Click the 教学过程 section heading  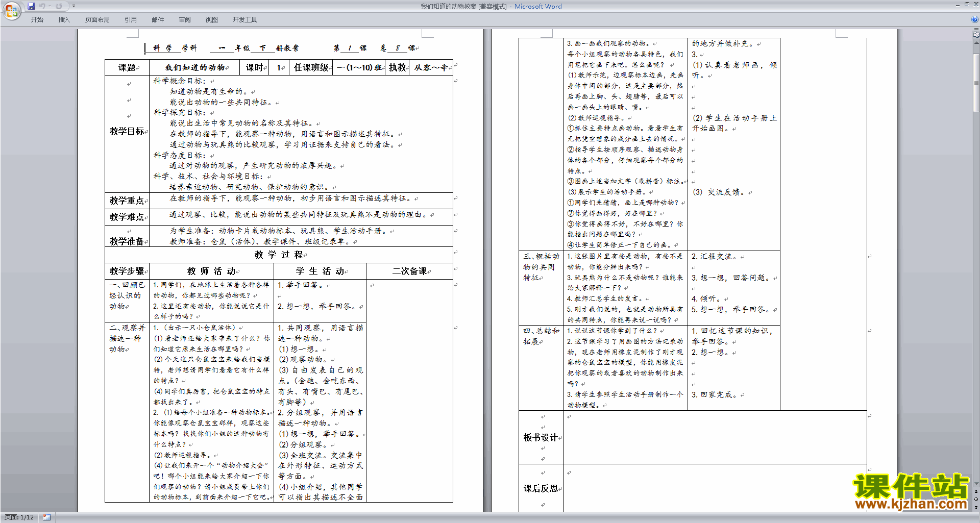pyautogui.click(x=279, y=255)
